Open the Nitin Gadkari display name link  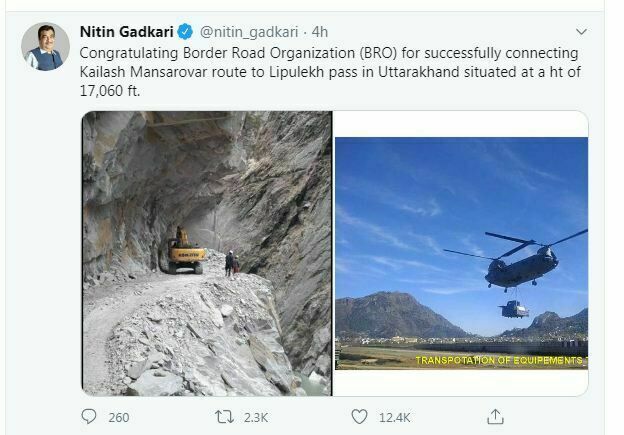127,31
